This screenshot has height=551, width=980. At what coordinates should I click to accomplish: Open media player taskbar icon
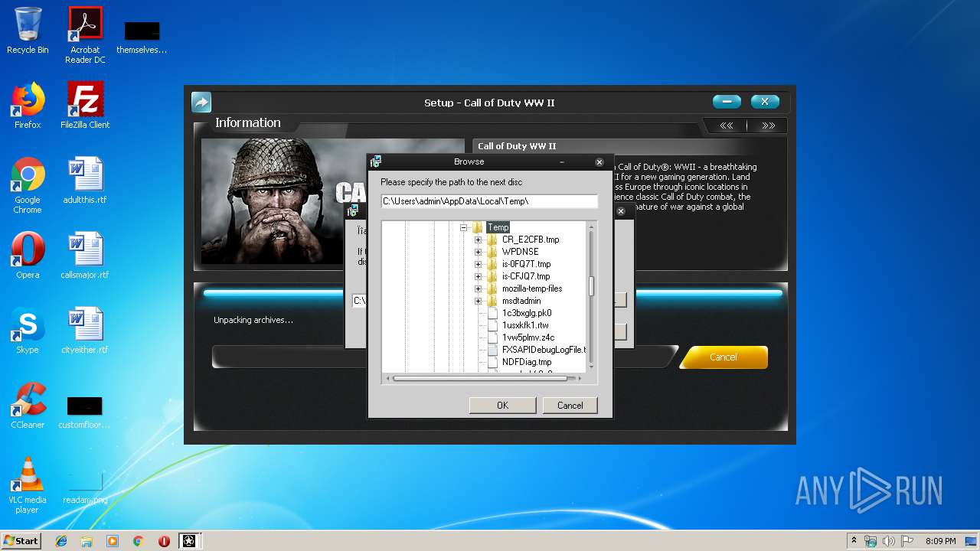[x=113, y=541]
